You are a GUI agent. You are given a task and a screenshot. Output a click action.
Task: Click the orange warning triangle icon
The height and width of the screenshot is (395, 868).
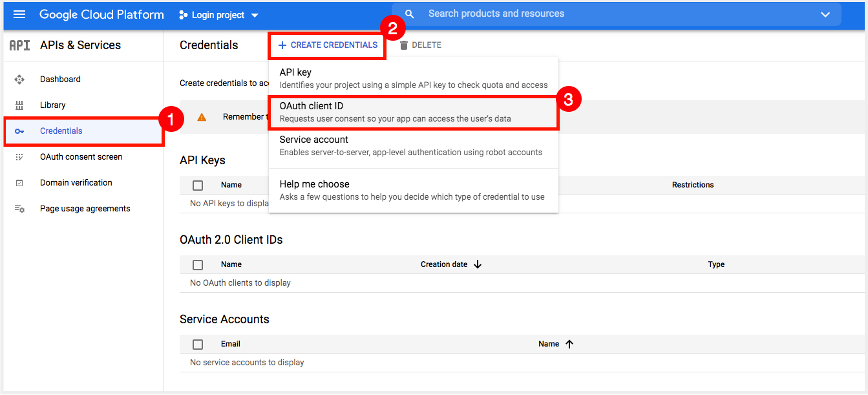(202, 117)
